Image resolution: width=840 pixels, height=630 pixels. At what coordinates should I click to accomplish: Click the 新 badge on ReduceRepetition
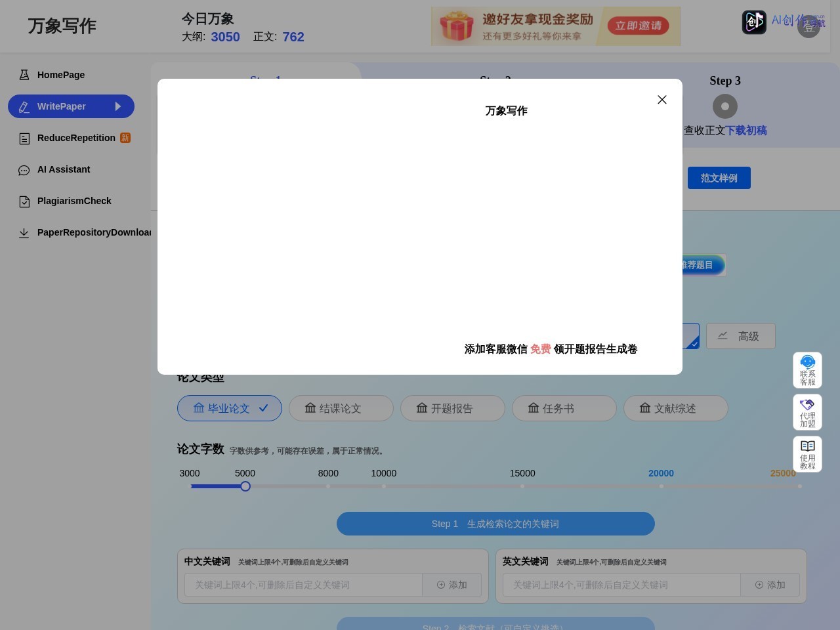[x=125, y=138]
